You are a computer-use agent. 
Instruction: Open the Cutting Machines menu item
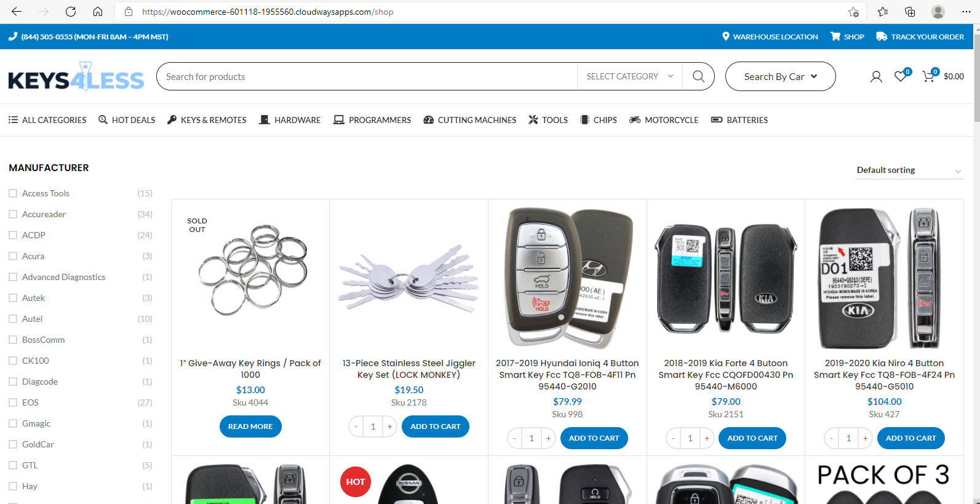[470, 120]
